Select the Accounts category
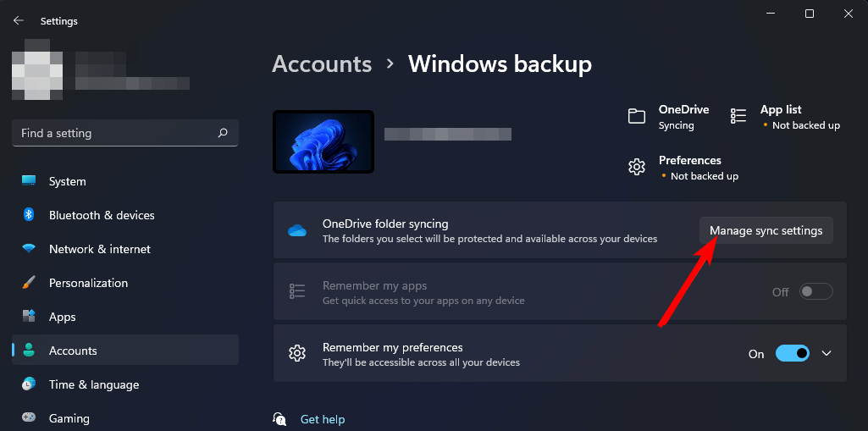Image resolution: width=868 pixels, height=431 pixels. [x=125, y=351]
